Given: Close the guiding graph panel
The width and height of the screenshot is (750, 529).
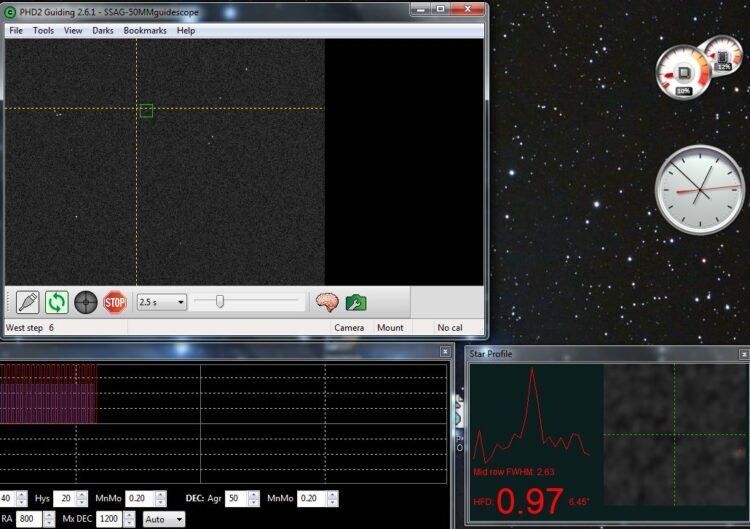Looking at the screenshot, I should [445, 352].
